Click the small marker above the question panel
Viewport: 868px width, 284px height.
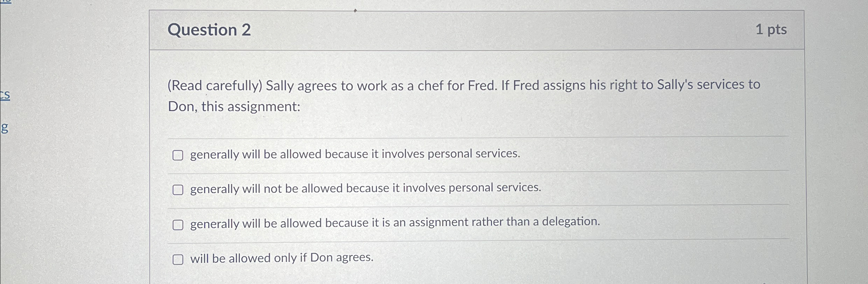(356, 10)
